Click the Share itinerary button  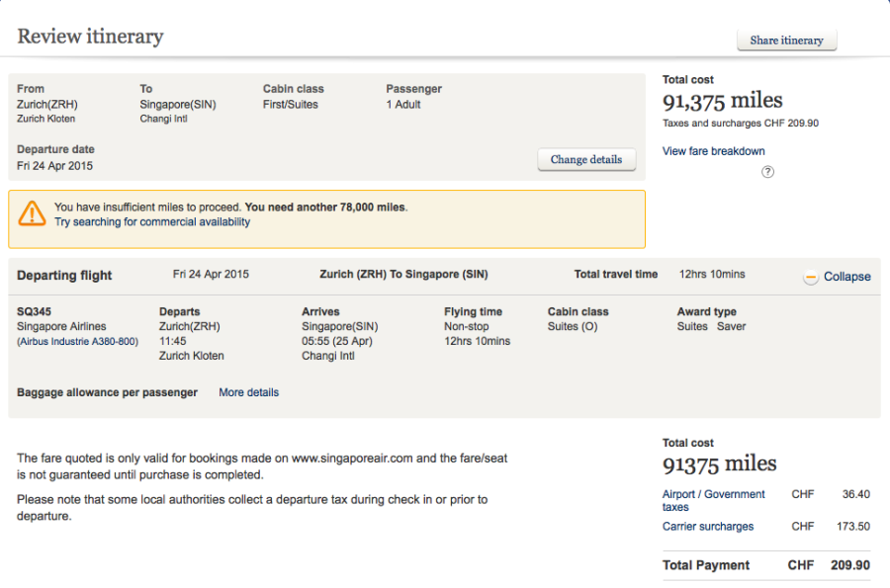pyautogui.click(x=786, y=41)
